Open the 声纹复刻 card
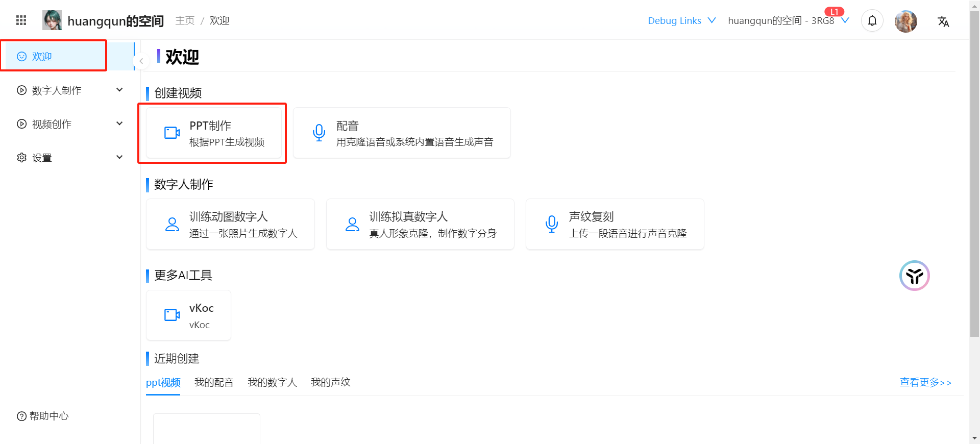 [615, 225]
